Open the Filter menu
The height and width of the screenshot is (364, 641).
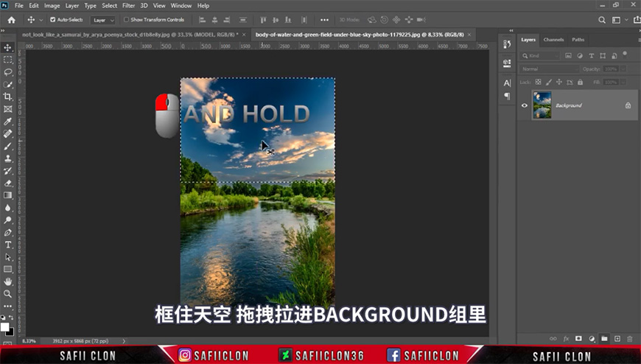(128, 6)
